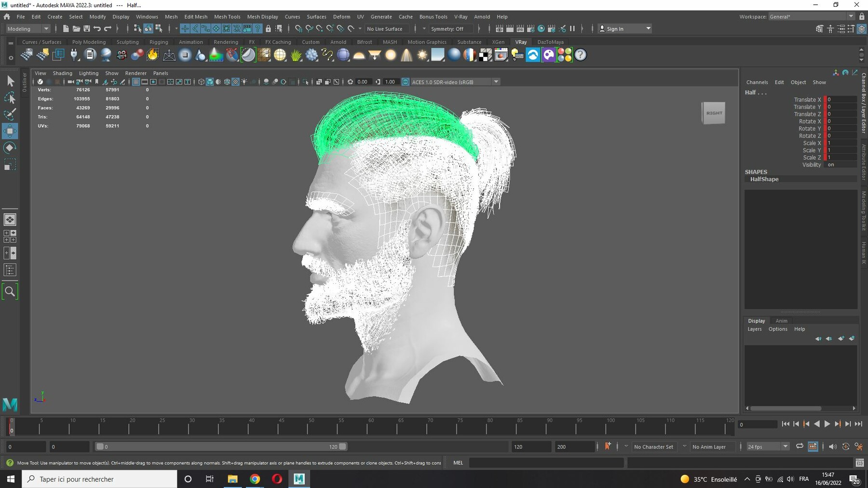Click the Channels menu in Channel Box
Image resolution: width=868 pixels, height=488 pixels.
(757, 82)
